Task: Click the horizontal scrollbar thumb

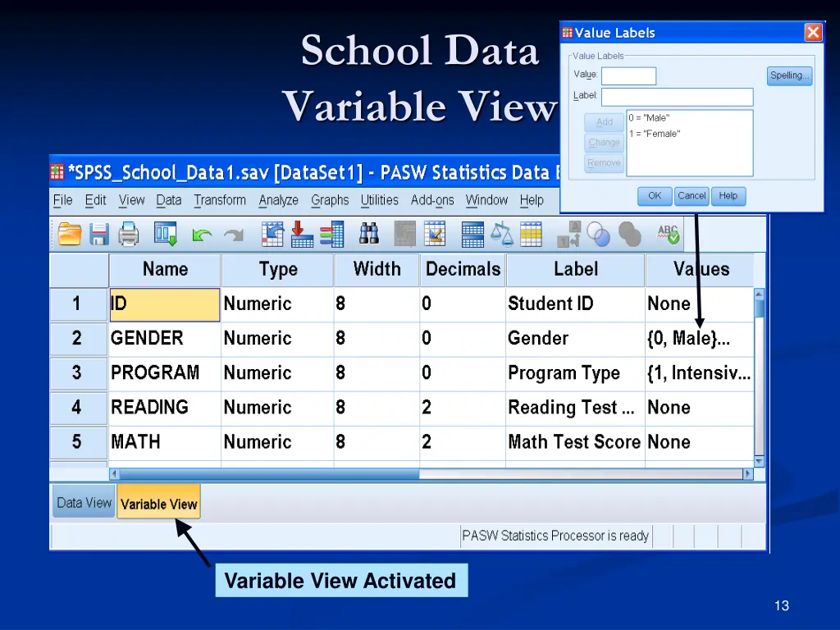Action: pyautogui.click(x=269, y=474)
